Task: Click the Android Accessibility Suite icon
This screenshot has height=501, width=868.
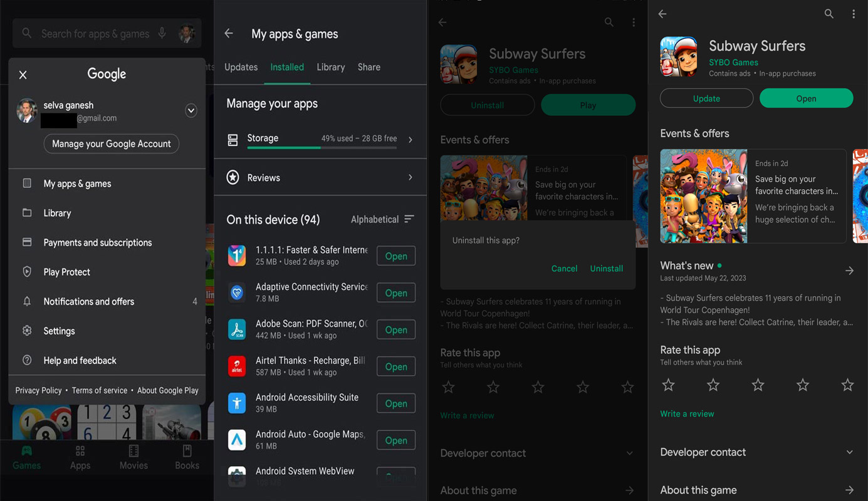Action: coord(237,403)
